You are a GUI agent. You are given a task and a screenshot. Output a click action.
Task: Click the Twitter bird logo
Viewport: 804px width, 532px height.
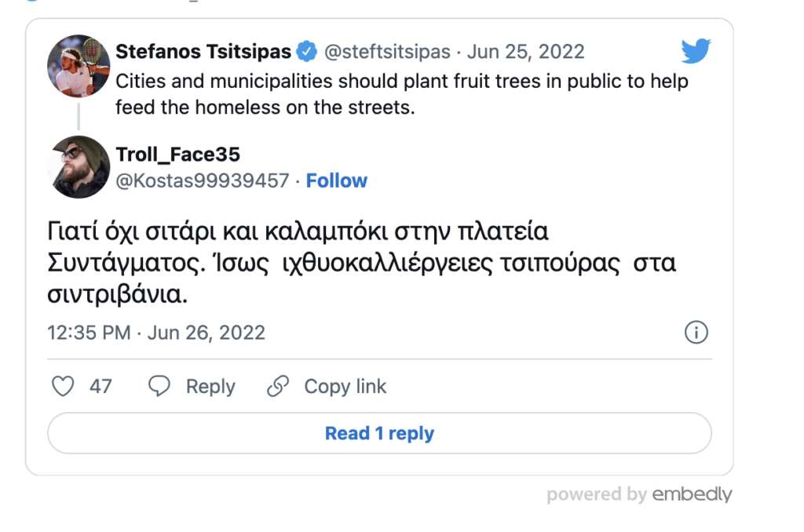696,52
